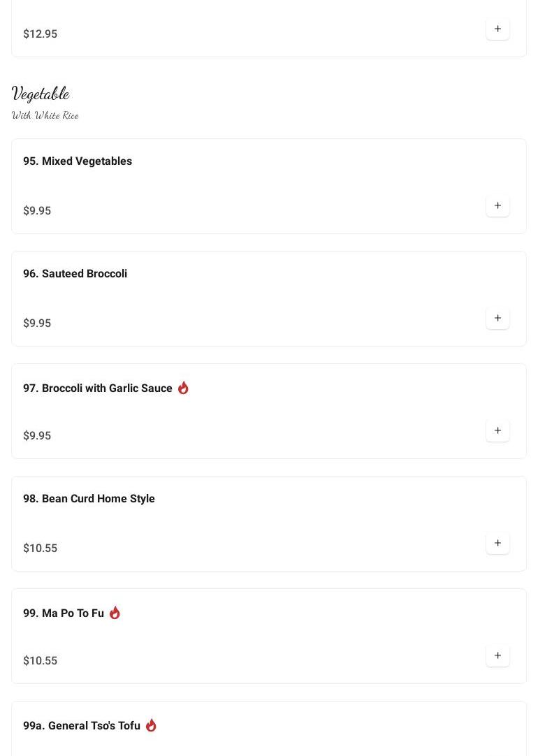Add Ma Po To Fu to cart

pyautogui.click(x=497, y=656)
